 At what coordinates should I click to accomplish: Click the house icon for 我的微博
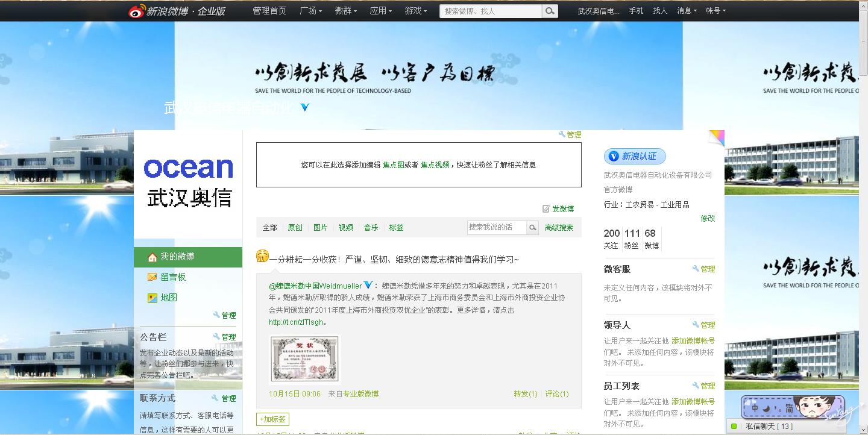[x=153, y=257]
